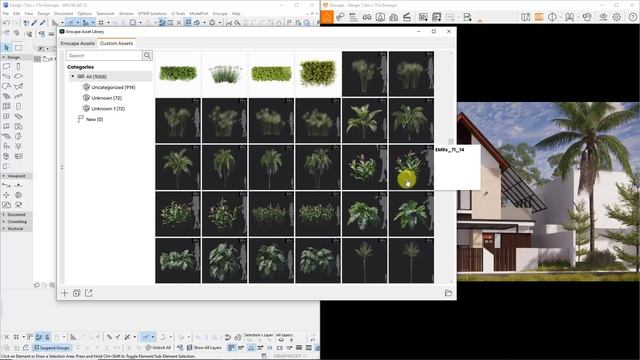Click the Enscape screenshot export icon
The height and width of the screenshot is (360, 640).
point(423,17)
